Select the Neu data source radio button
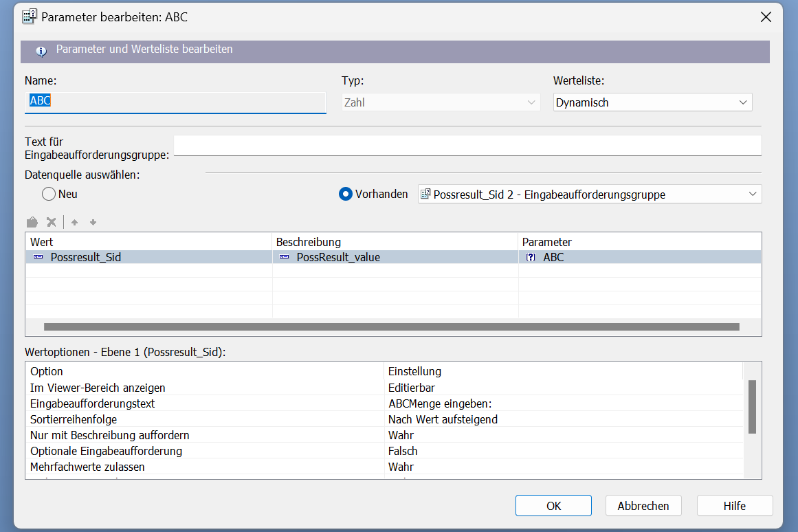The height and width of the screenshot is (532, 798). pos(49,194)
